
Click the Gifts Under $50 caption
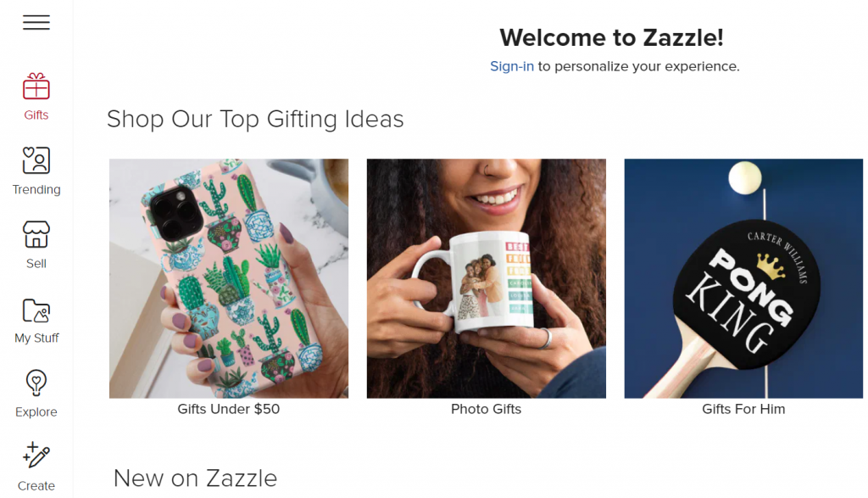click(229, 410)
